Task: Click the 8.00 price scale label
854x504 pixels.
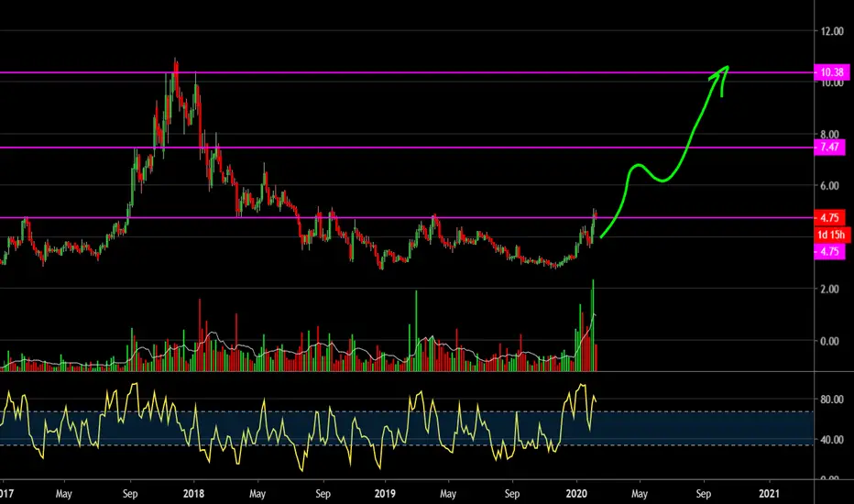Action: 830,134
